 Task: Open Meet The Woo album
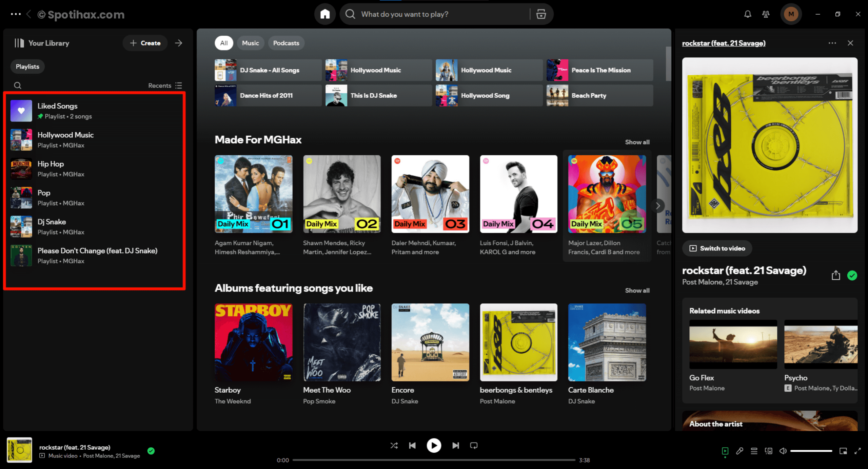tap(342, 354)
